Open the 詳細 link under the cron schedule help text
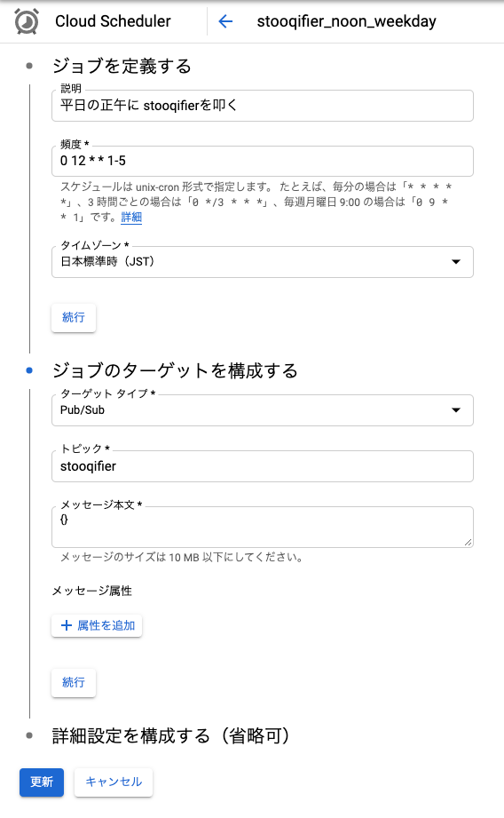 pos(131,218)
